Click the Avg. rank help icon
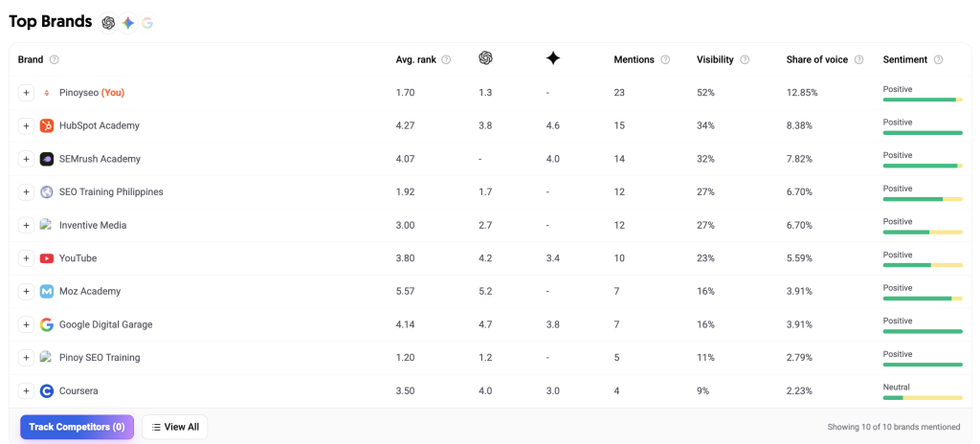980x444 pixels. pos(446,60)
